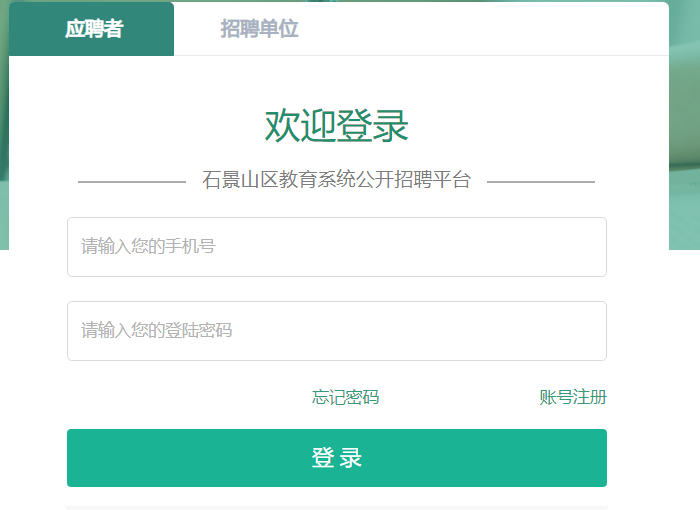Screen dimensions: 700x510
Task: Select the login password input field
Action: pos(337,331)
